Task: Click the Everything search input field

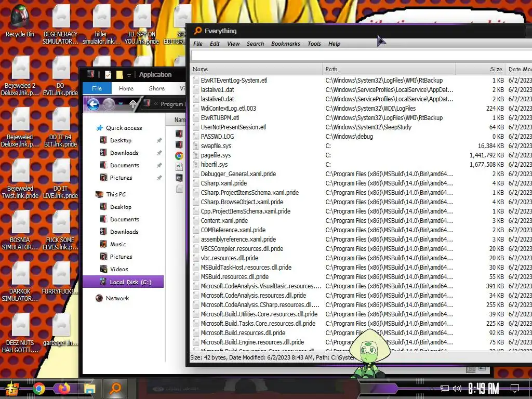Action: click(x=361, y=55)
